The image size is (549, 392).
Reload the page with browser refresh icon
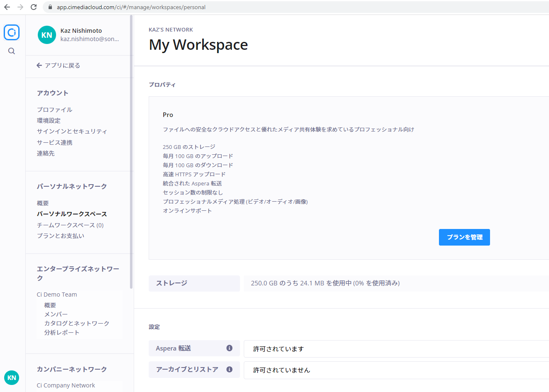tap(34, 7)
